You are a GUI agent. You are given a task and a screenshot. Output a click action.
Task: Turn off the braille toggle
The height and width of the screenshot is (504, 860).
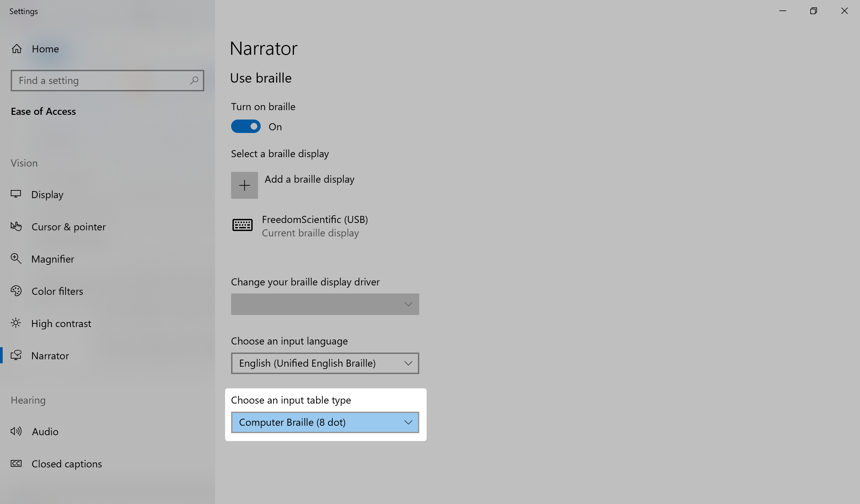pos(246,127)
